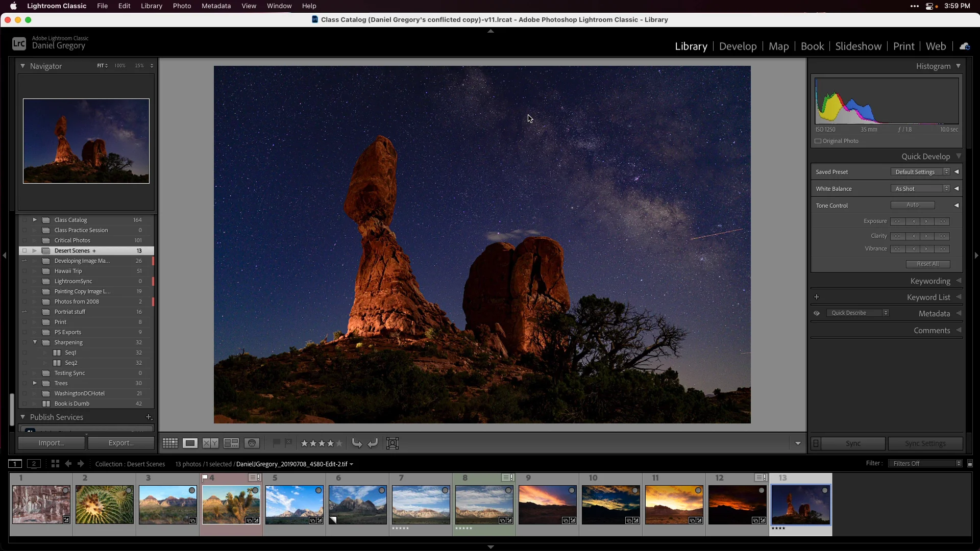Screen dimensions: 980x551
Task: Rotate photo clockwise in toolbar
Action: point(373,443)
